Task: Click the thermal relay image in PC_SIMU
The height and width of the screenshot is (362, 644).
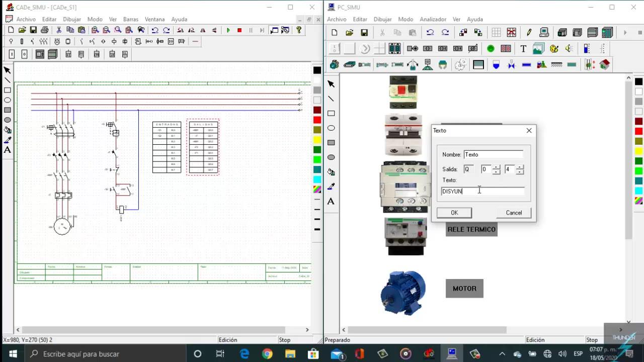Action: [406, 236]
